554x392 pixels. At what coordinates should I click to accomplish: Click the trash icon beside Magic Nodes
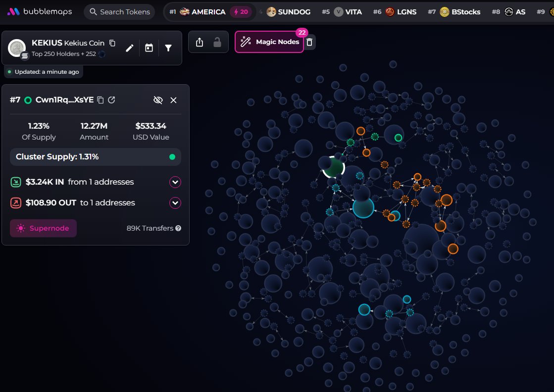pos(309,43)
